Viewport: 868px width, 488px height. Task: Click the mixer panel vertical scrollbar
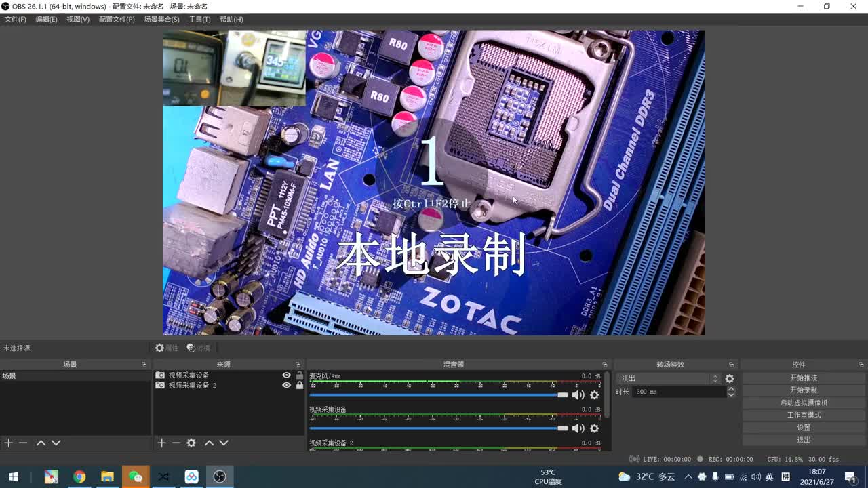pos(607,395)
